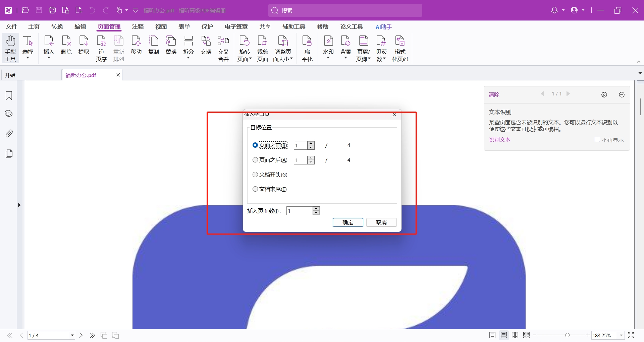Click the Swap pages (交换) icon
Image resolution: width=644 pixels, height=342 pixels.
tap(206, 45)
